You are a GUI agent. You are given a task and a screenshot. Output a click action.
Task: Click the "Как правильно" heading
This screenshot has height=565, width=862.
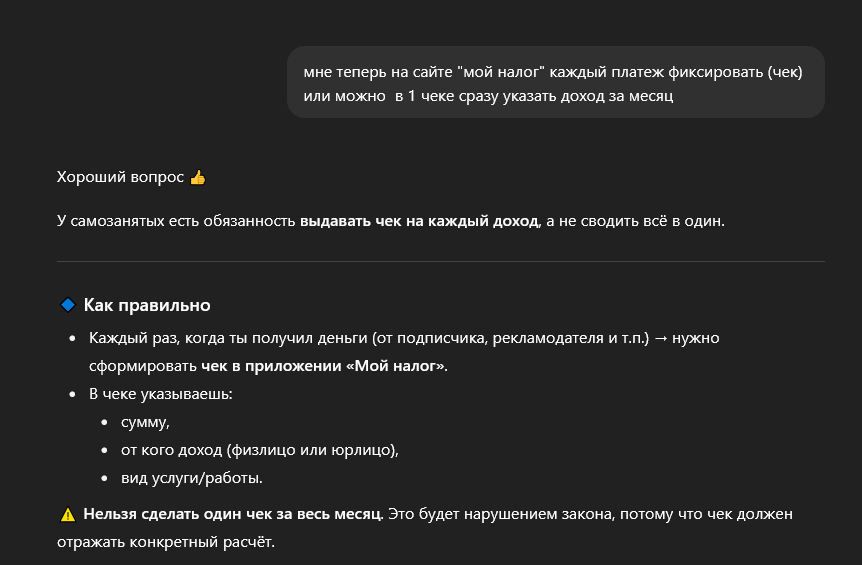tap(147, 305)
